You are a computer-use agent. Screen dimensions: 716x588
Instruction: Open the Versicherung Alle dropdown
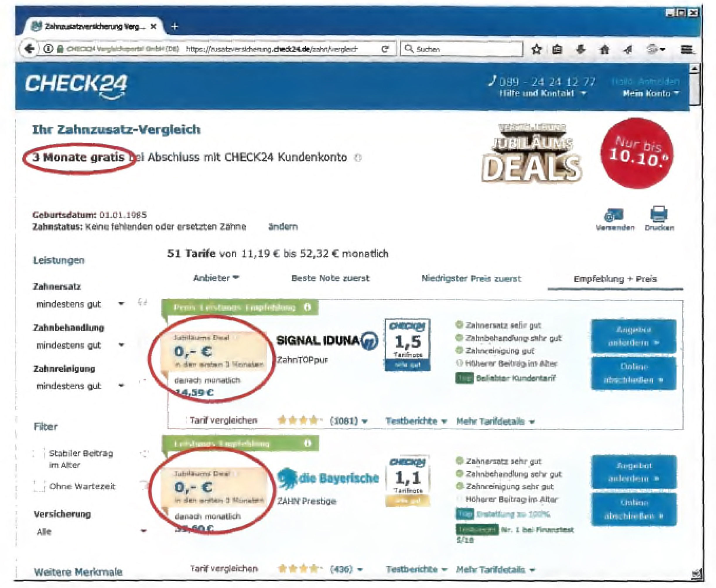(x=91, y=532)
